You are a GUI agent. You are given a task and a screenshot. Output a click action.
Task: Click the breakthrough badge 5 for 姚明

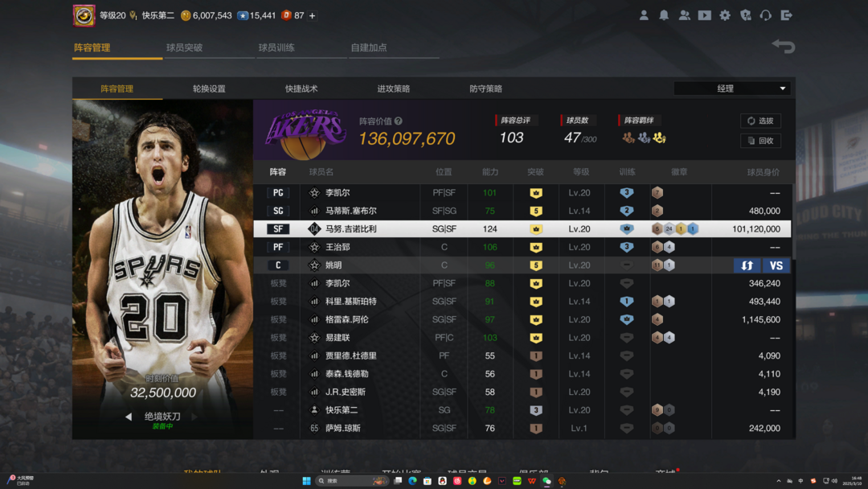[536, 265]
